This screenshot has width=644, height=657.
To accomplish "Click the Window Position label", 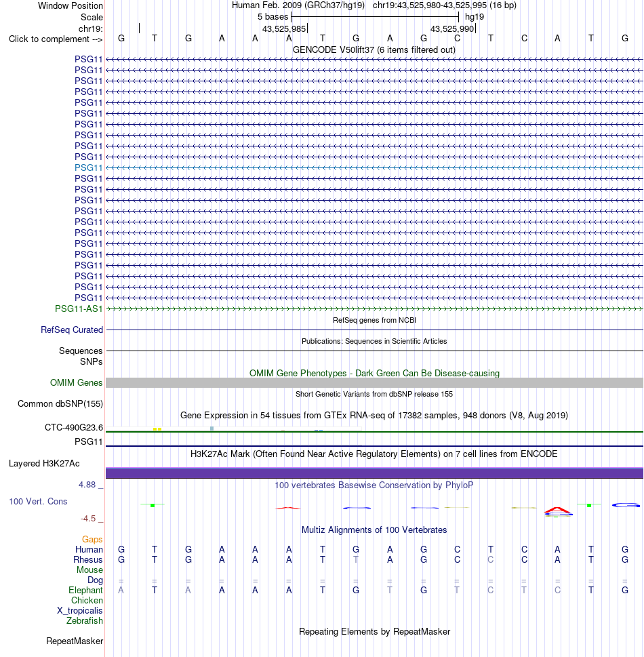I will tap(71, 6).
